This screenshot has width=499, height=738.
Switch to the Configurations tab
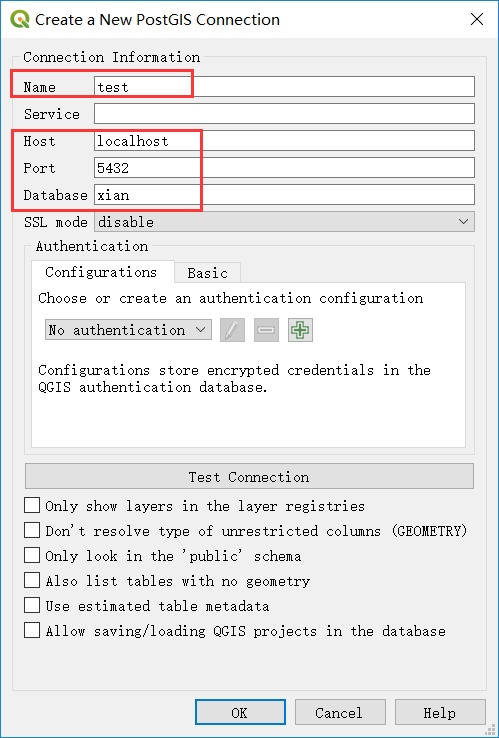101,272
